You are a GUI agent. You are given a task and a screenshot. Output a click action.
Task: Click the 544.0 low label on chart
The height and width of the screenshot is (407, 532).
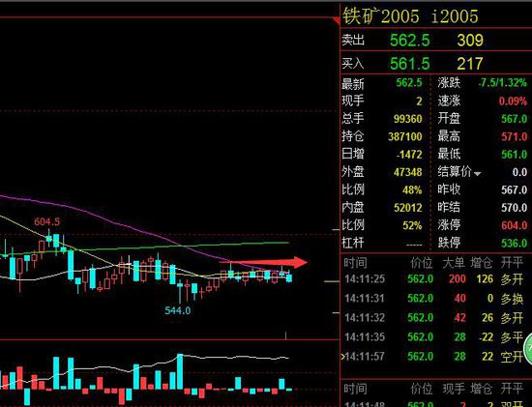click(178, 310)
